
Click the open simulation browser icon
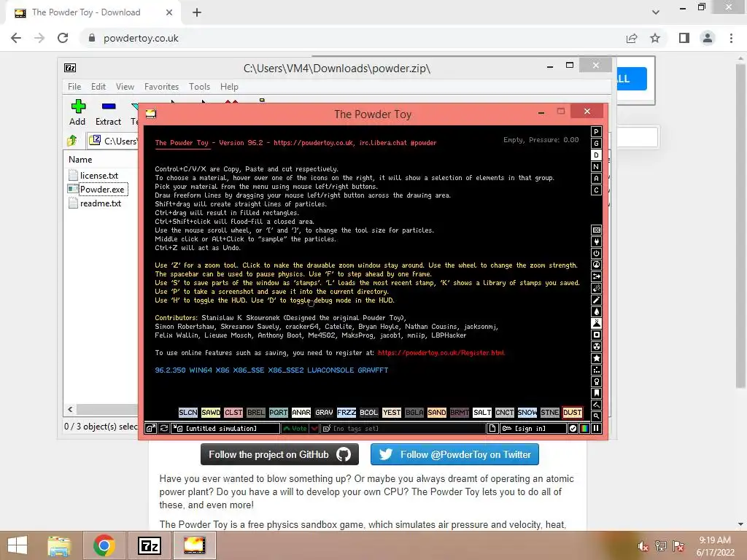coord(150,429)
